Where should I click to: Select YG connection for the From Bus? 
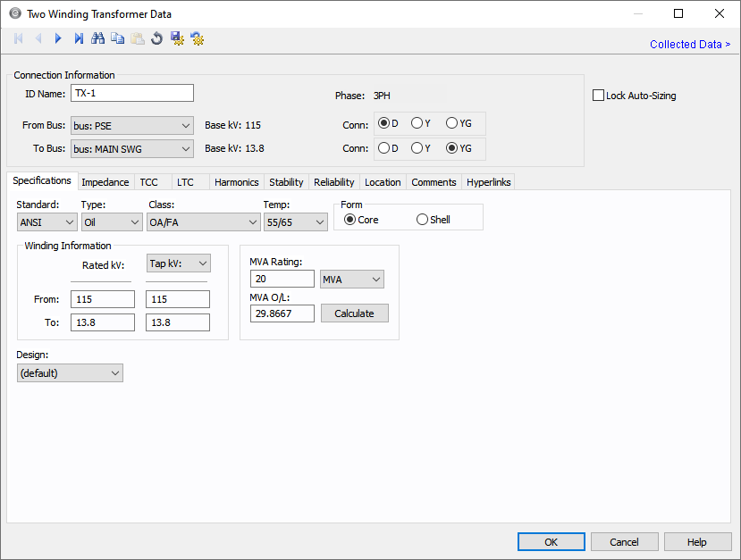[451, 123]
